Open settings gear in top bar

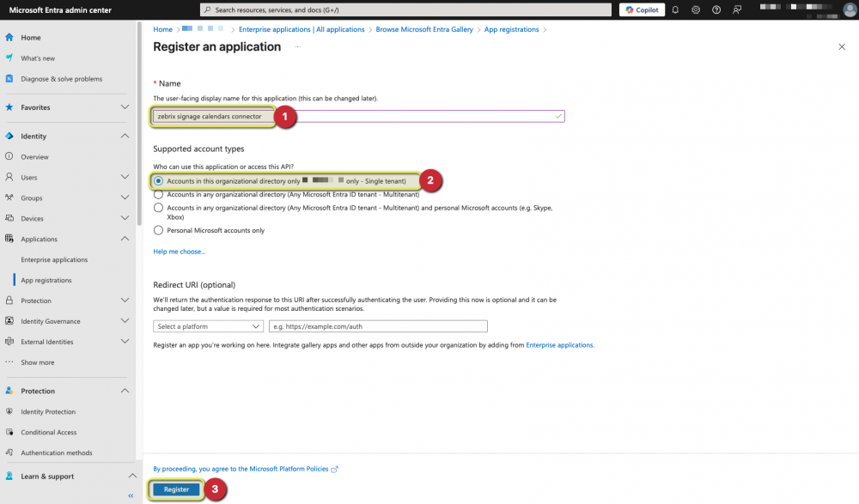pos(696,9)
